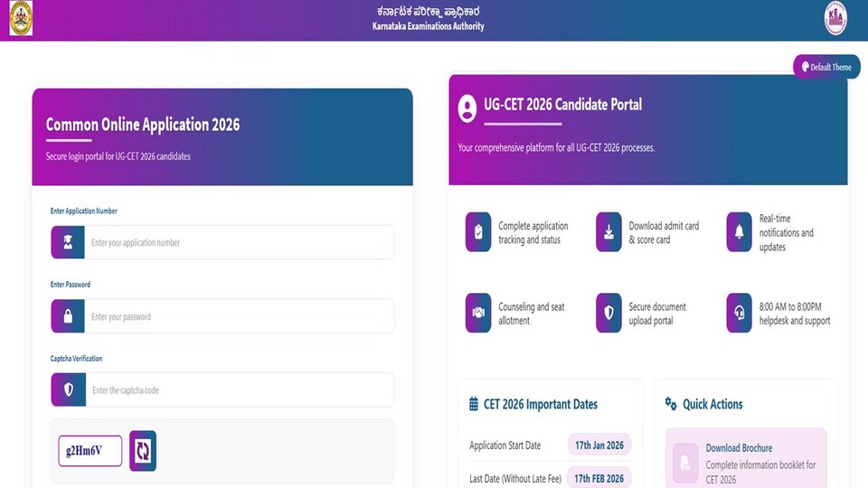
Task: Select the Default Theme button
Action: (826, 67)
